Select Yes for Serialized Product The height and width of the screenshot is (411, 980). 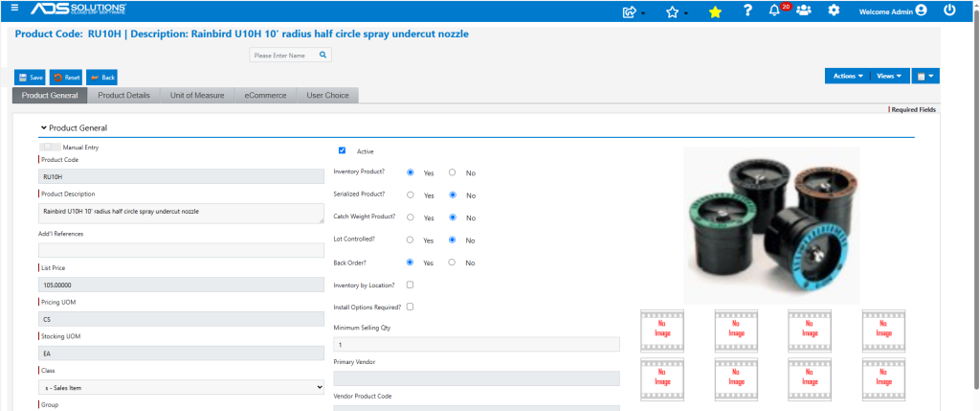pos(411,195)
